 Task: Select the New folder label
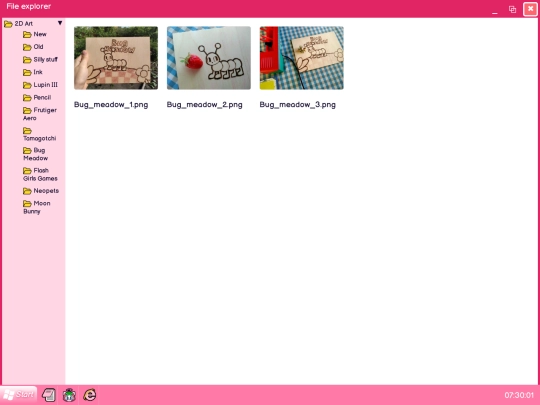click(x=40, y=34)
